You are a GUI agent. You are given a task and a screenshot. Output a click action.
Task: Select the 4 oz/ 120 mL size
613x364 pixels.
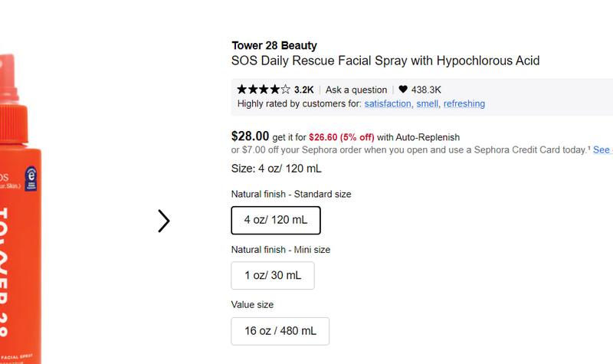pyautogui.click(x=276, y=220)
